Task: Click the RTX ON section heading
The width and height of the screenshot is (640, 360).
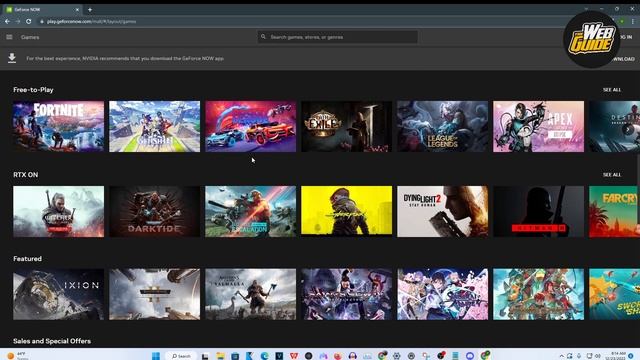Action: 25,175
